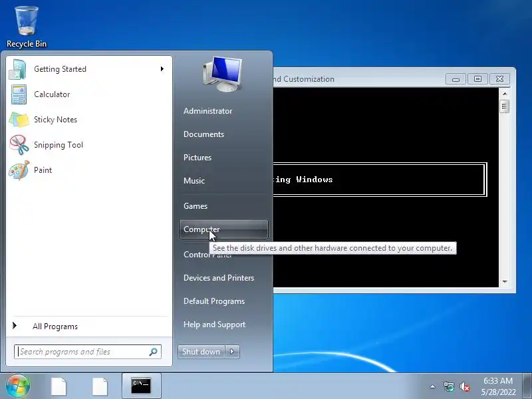Select the Snipping Tool text label

59,145
